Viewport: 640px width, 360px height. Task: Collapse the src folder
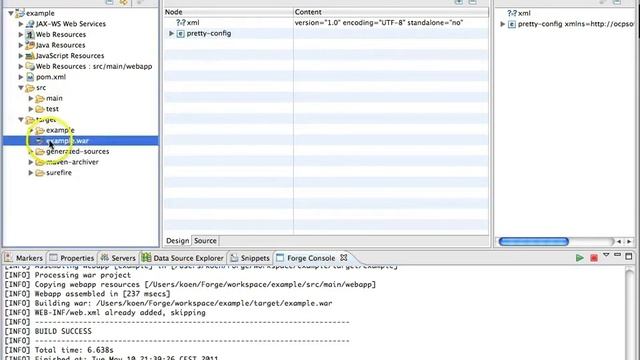[21, 88]
